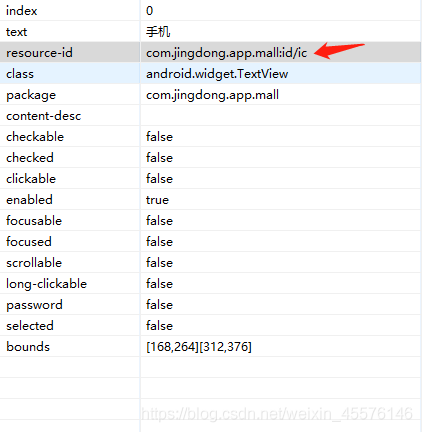Click the clickable false value

pos(159,179)
